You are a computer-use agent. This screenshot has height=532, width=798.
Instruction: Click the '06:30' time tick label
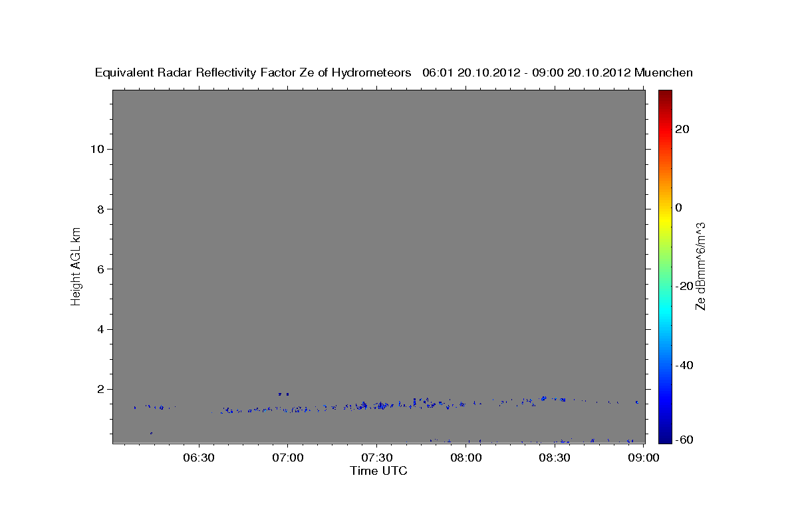(x=199, y=458)
